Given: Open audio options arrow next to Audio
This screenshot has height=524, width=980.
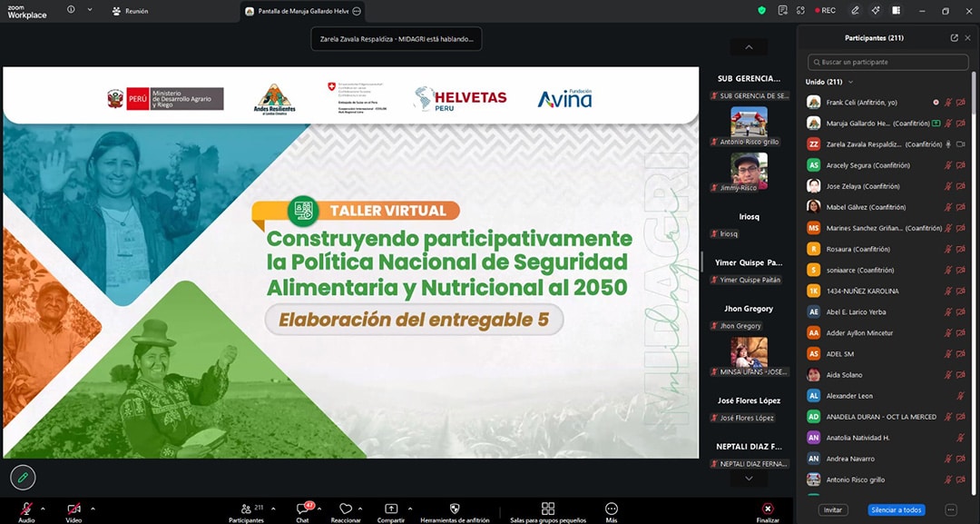Looking at the screenshot, I should pos(43,509).
